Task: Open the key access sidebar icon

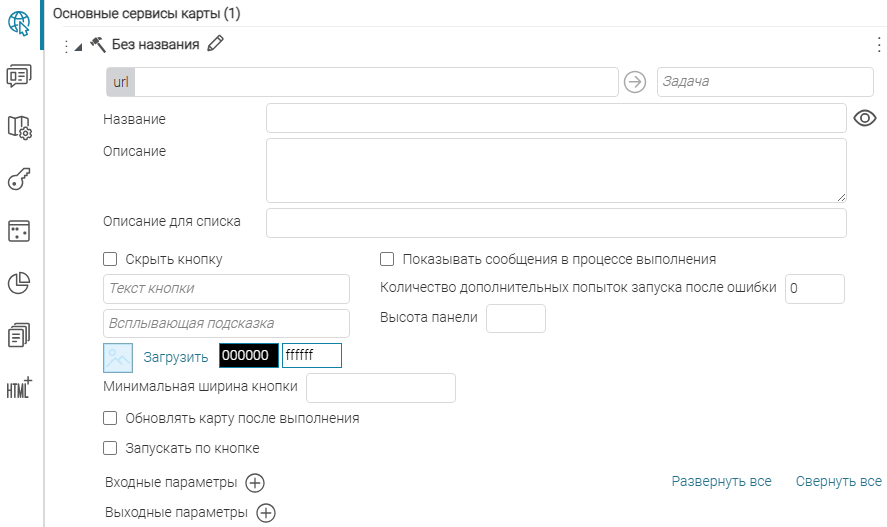Action: pos(19,179)
